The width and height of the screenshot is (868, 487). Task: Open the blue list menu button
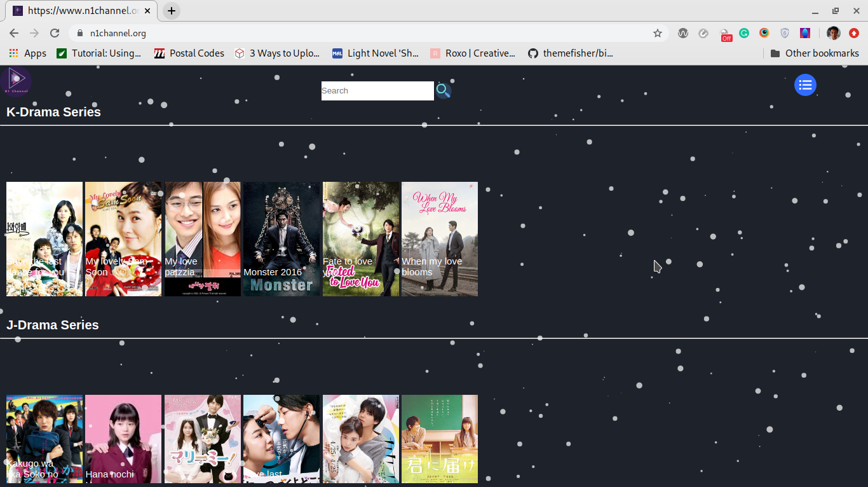[805, 85]
